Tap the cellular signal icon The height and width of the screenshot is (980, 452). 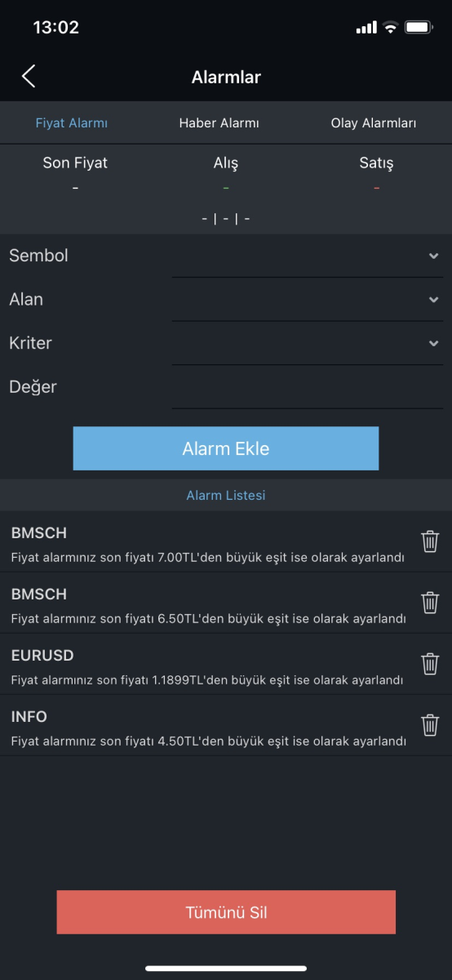point(366,28)
